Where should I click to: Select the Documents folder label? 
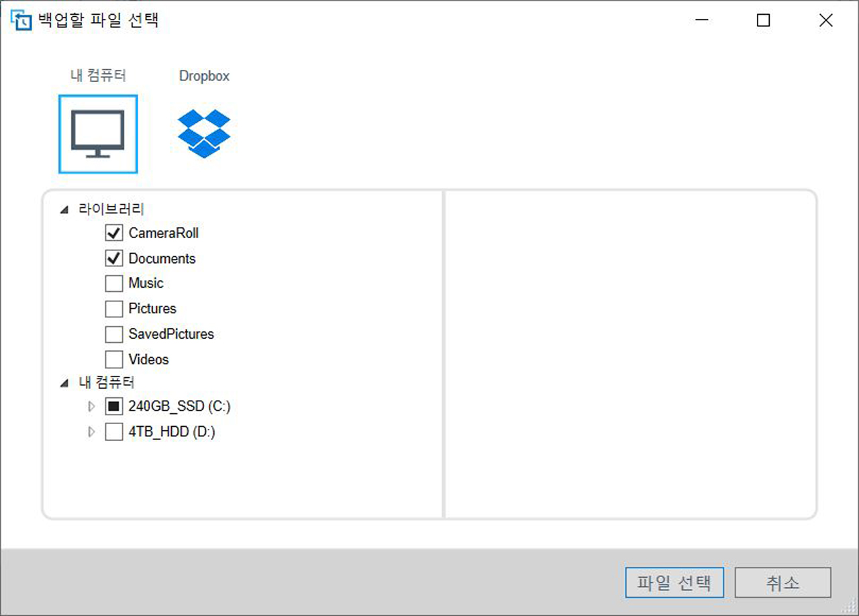tap(162, 258)
